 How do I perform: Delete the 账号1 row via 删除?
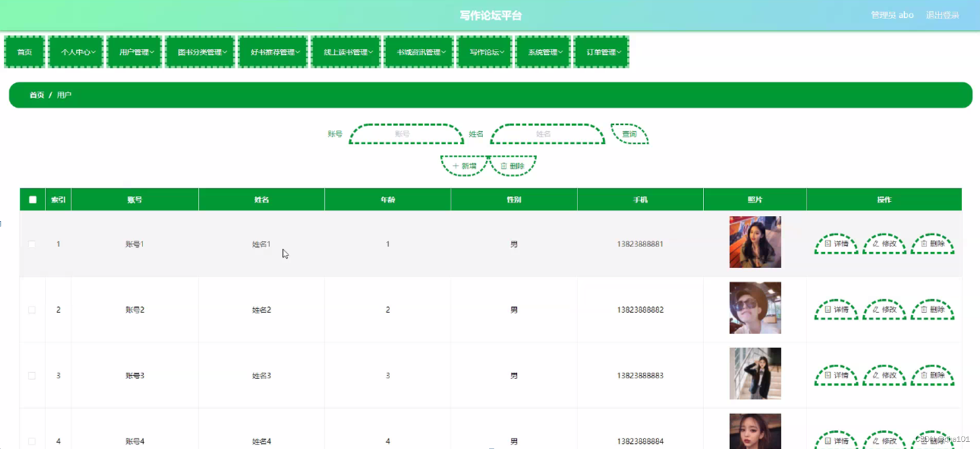(932, 244)
